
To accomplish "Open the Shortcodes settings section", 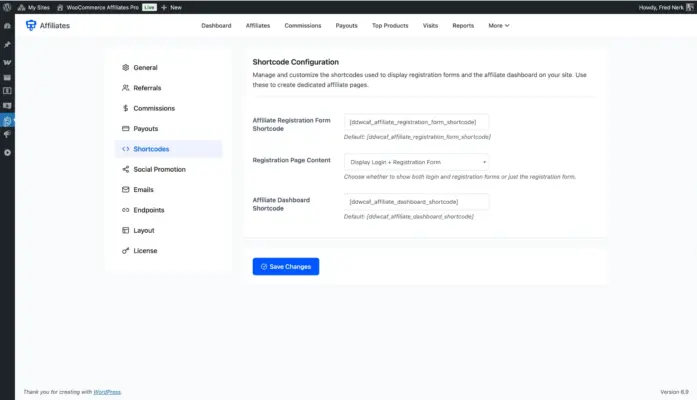I will pyautogui.click(x=168, y=149).
